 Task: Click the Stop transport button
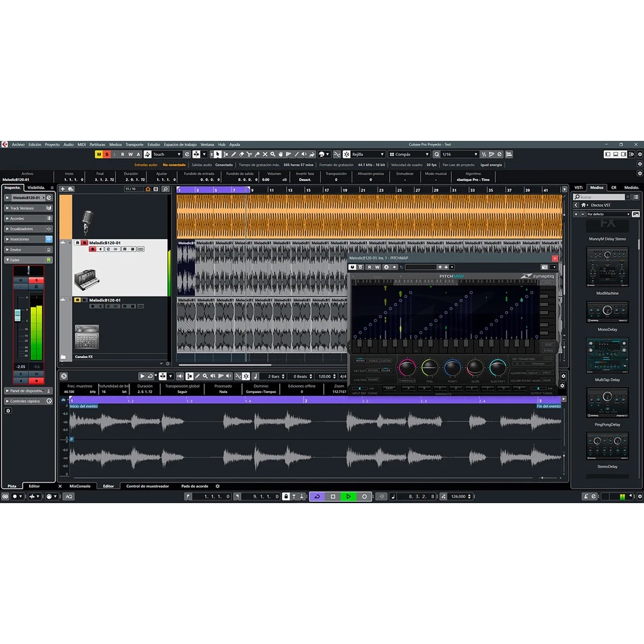point(333,497)
